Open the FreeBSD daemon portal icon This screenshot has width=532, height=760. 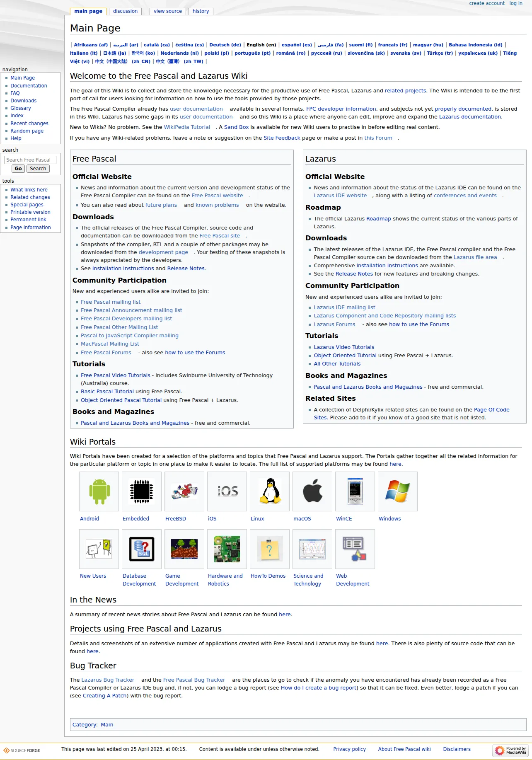tap(184, 491)
